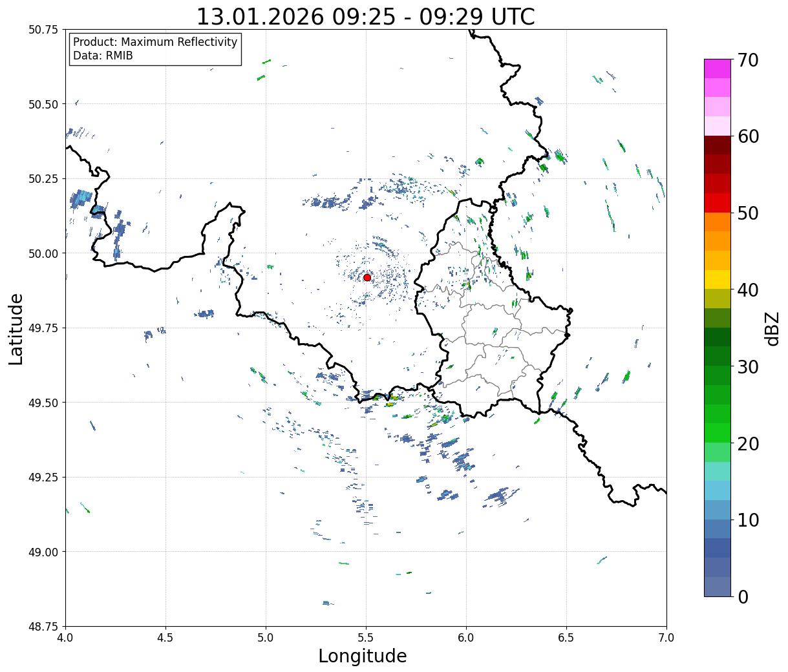Click the 7.0 longitude tick label

[x=666, y=638]
